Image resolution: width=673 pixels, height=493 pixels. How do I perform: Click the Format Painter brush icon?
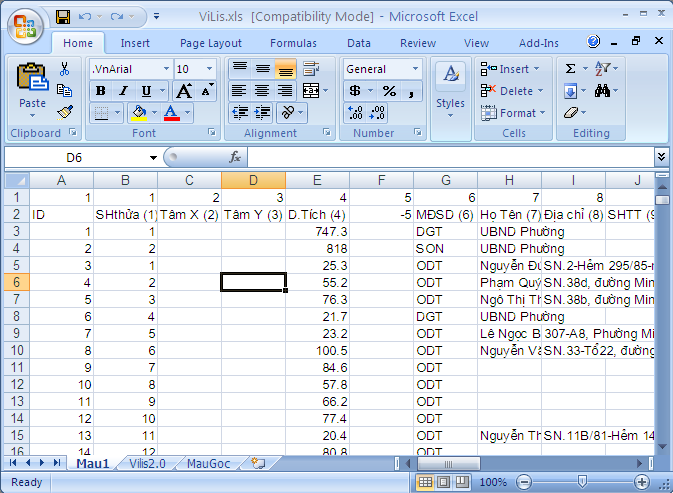coord(65,111)
